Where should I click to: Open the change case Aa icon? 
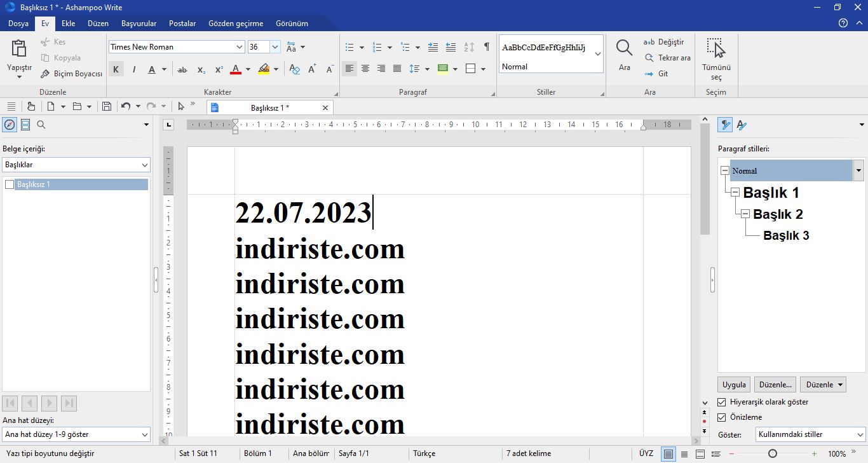click(x=292, y=47)
